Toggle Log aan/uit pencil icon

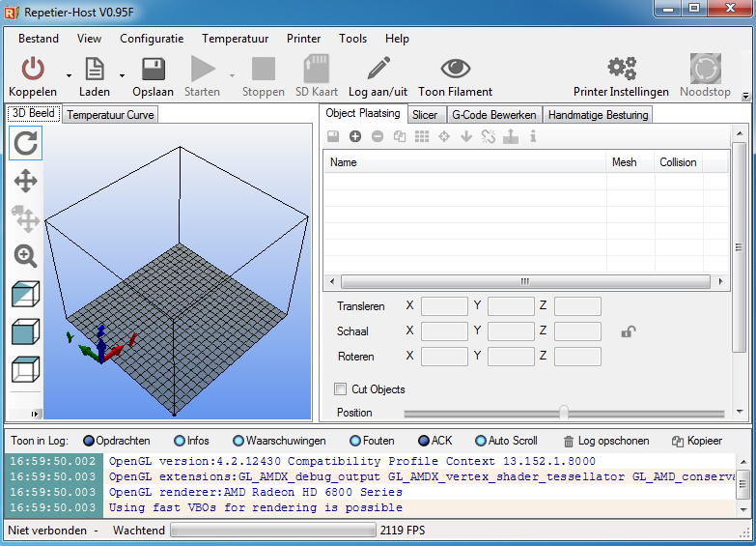coord(378,68)
